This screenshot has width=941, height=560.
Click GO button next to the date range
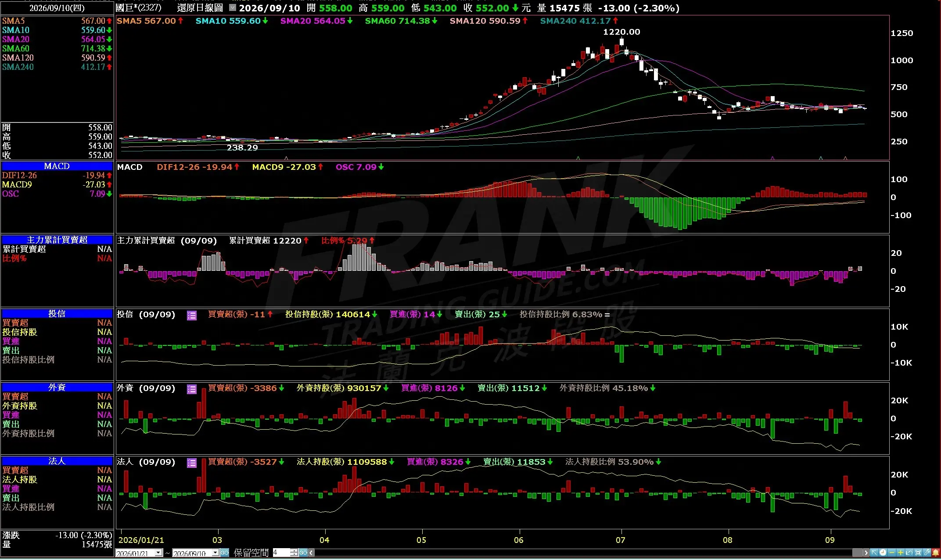pos(225,553)
